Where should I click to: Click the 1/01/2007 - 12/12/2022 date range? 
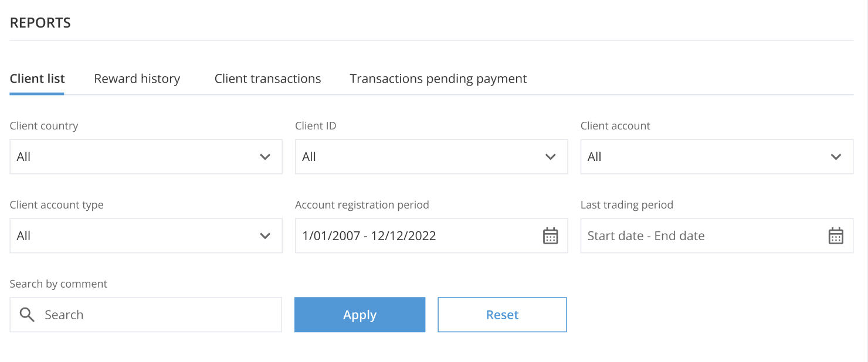pyautogui.click(x=369, y=236)
